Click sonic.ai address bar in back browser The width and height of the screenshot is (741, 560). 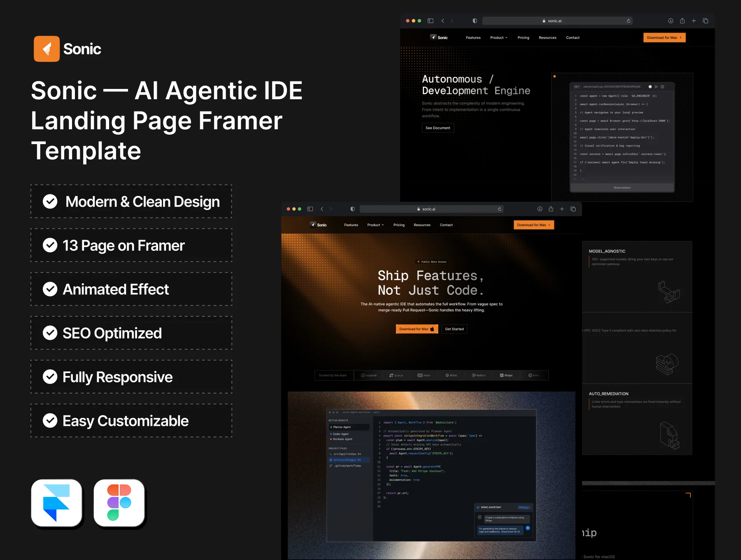click(557, 21)
